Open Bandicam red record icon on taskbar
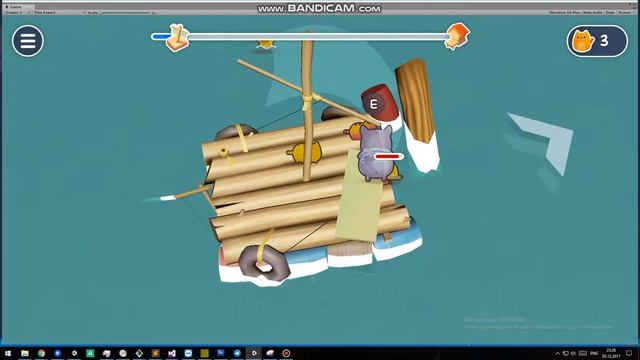The width and height of the screenshot is (640, 360). [x=286, y=353]
